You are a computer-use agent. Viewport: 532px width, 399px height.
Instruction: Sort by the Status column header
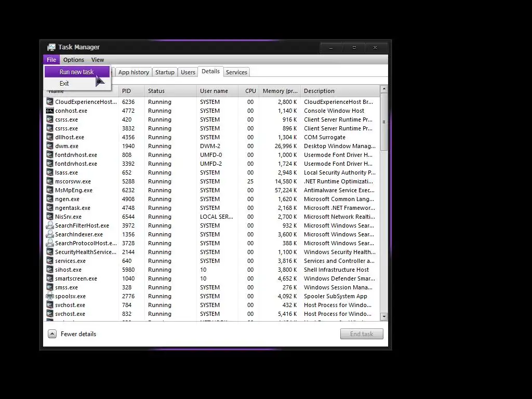pos(170,91)
